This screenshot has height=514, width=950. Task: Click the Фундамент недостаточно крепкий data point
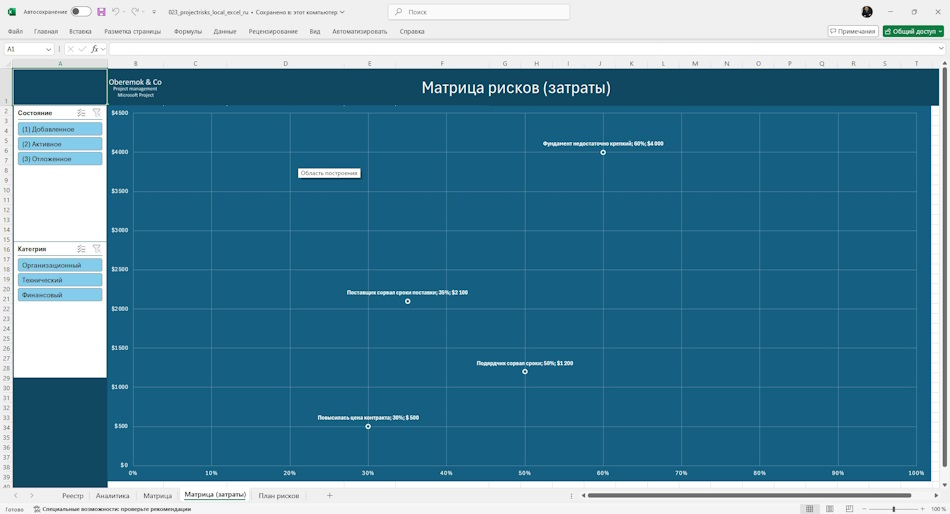pyautogui.click(x=603, y=152)
